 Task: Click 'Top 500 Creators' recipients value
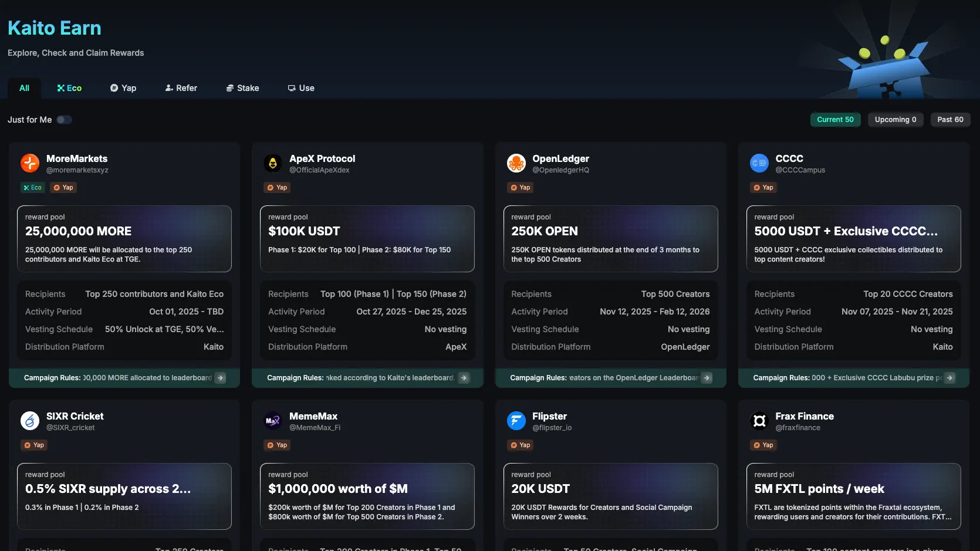click(675, 294)
